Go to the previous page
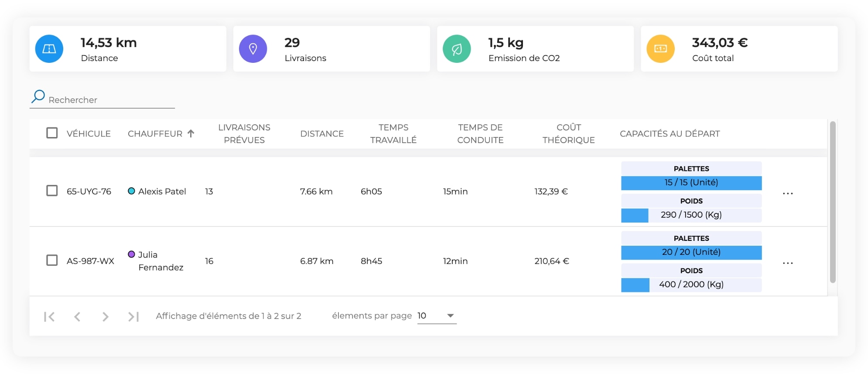 pyautogui.click(x=77, y=316)
